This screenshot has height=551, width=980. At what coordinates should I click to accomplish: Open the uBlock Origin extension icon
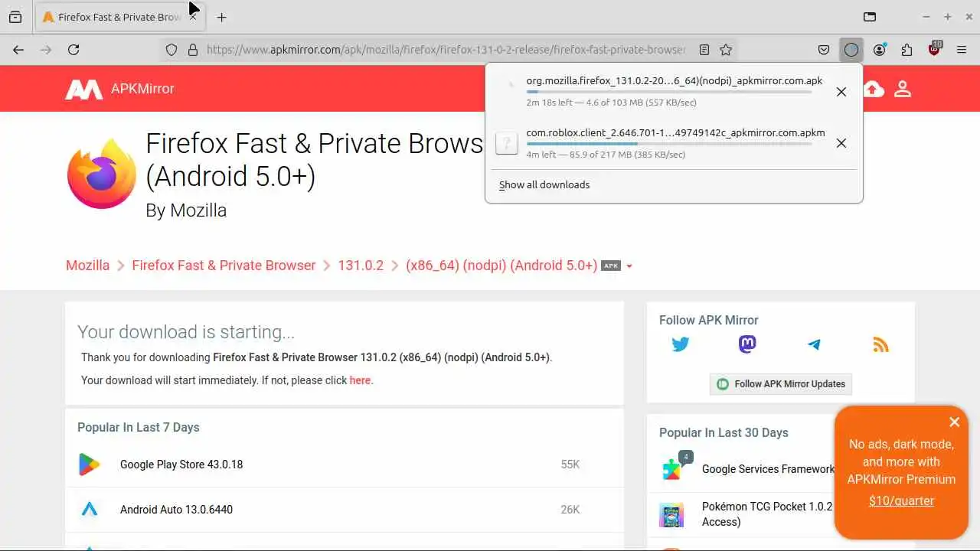click(935, 49)
